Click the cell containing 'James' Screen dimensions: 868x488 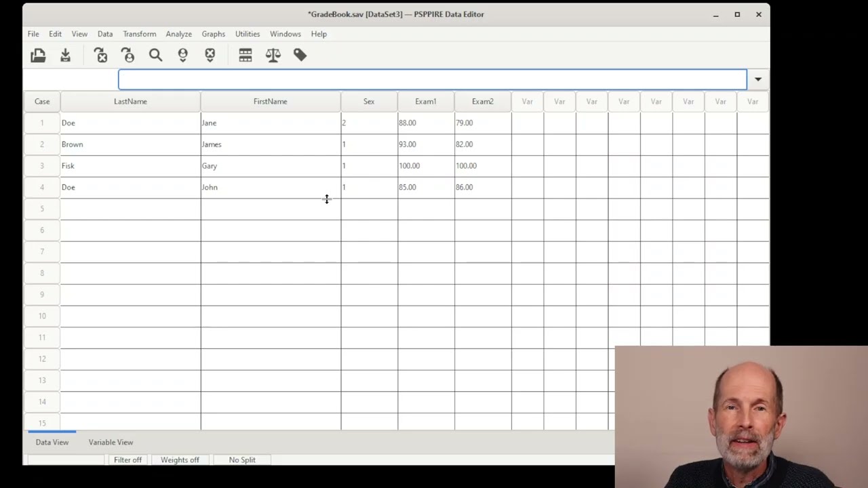pyautogui.click(x=271, y=144)
